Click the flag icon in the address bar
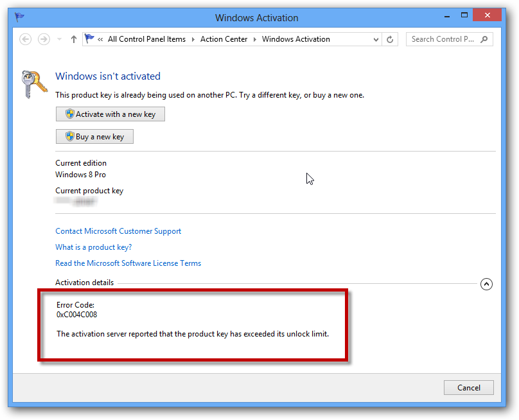Screen dimensions: 519x420 pyautogui.click(x=89, y=39)
